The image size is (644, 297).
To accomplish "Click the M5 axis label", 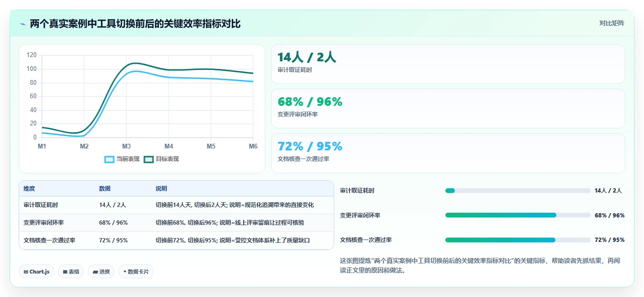I will 211,146.
